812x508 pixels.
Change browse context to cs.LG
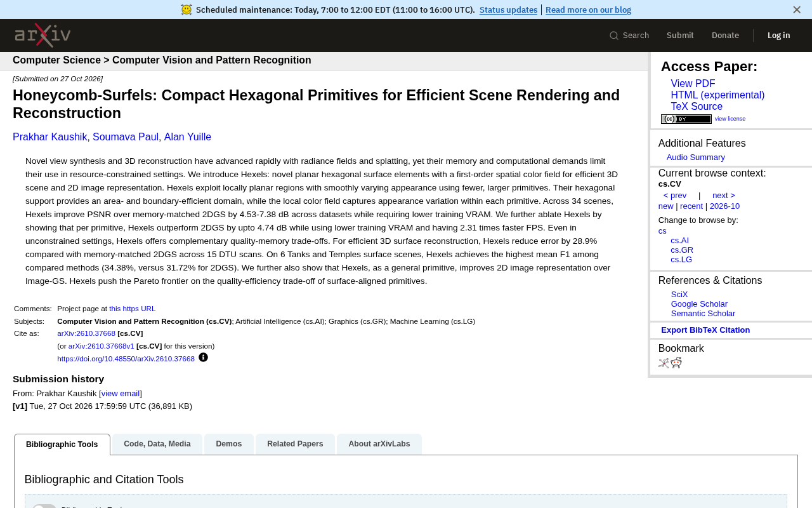681,260
